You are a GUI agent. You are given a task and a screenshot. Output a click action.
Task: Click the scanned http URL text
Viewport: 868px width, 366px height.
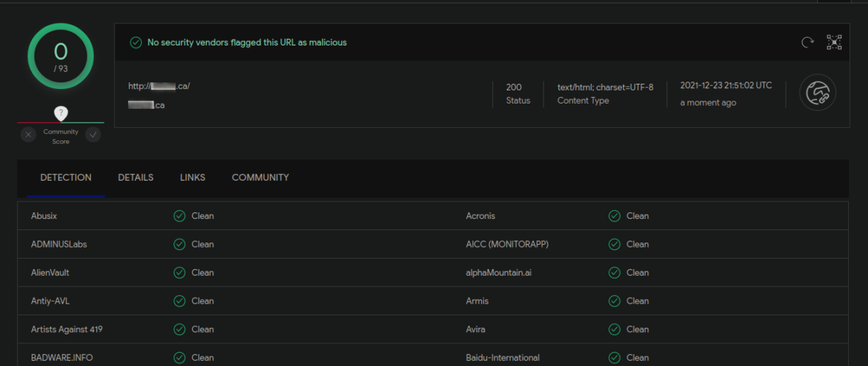click(x=159, y=86)
